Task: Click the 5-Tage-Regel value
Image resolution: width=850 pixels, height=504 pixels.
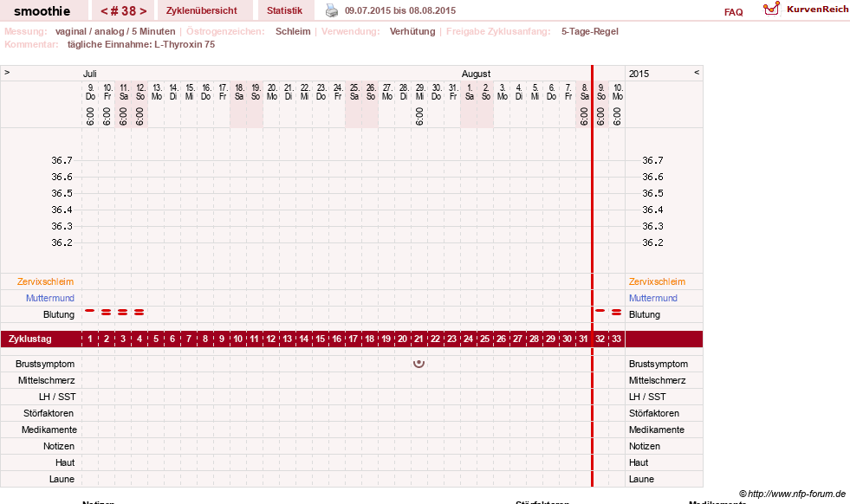Action: click(x=590, y=31)
